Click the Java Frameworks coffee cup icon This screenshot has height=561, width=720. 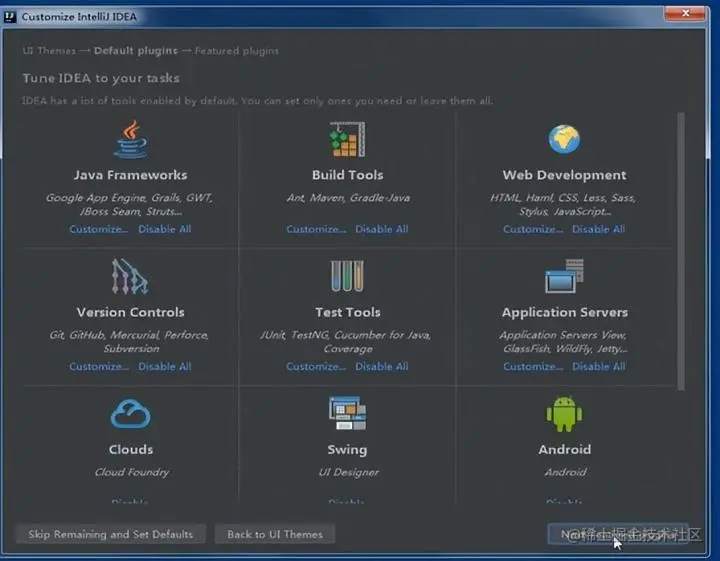click(131, 140)
